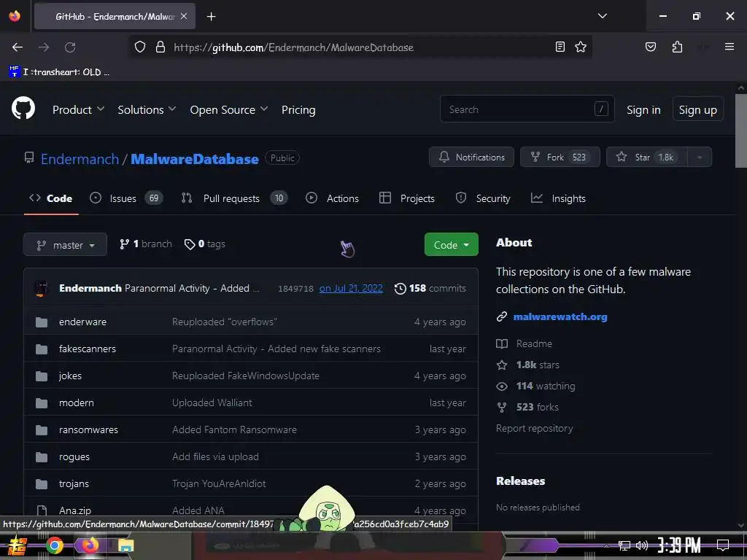Open the master branch selector
The width and height of the screenshot is (747, 560).
pyautogui.click(x=65, y=245)
